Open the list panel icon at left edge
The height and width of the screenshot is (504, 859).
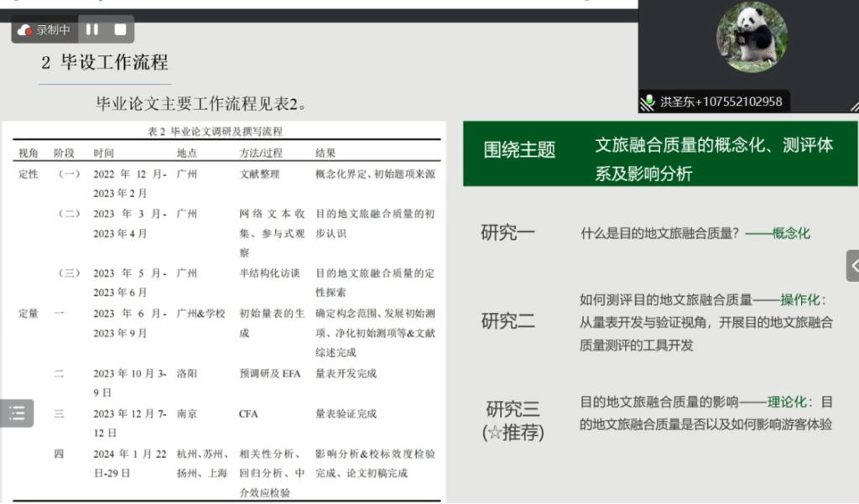[17, 413]
